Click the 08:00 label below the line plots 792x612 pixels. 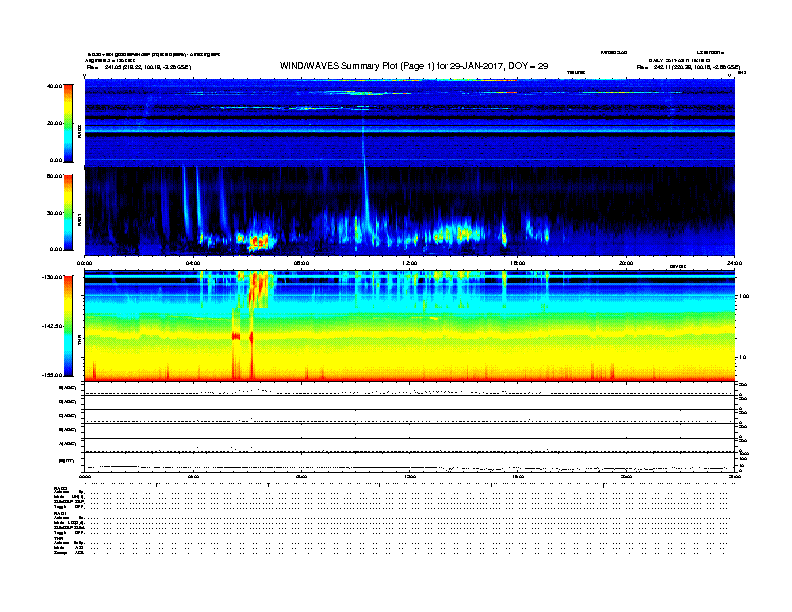click(301, 476)
